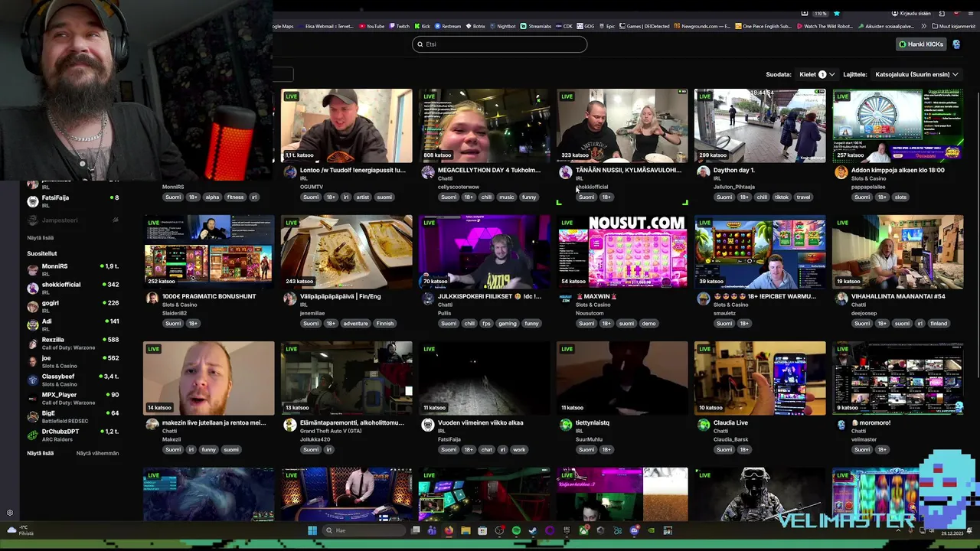980x551 pixels.
Task: Open the 1000€ PRAGMATIC BONUSHUNT stream title
Action: [209, 296]
